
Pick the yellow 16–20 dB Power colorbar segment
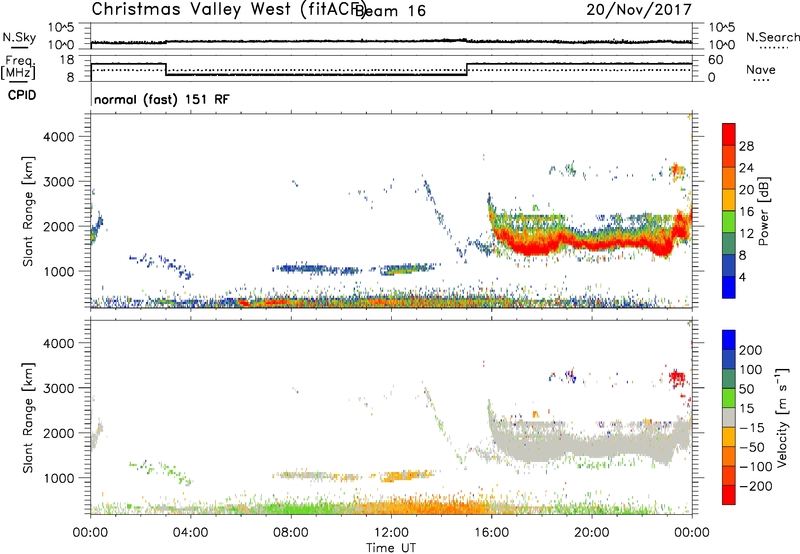pos(729,199)
